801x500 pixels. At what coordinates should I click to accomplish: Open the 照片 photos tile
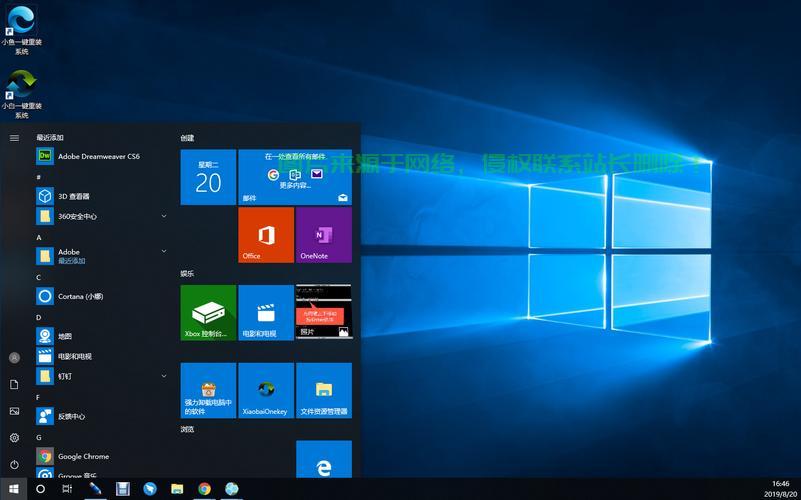324,313
